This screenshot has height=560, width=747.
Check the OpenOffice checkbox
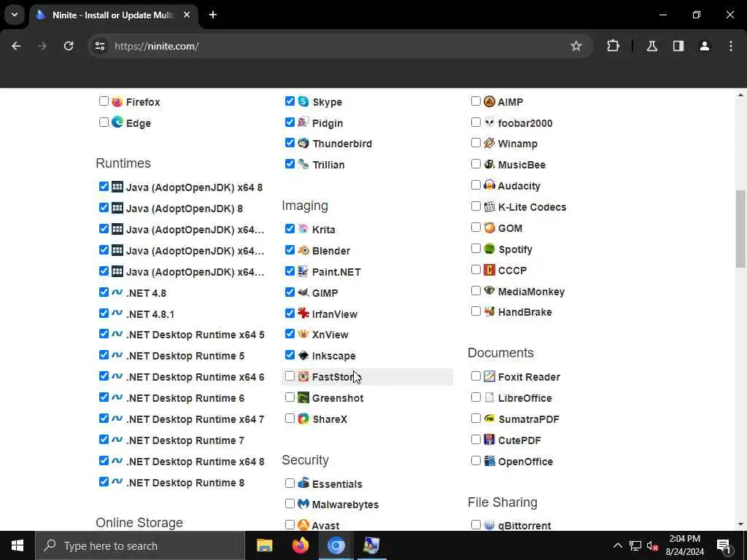click(476, 460)
